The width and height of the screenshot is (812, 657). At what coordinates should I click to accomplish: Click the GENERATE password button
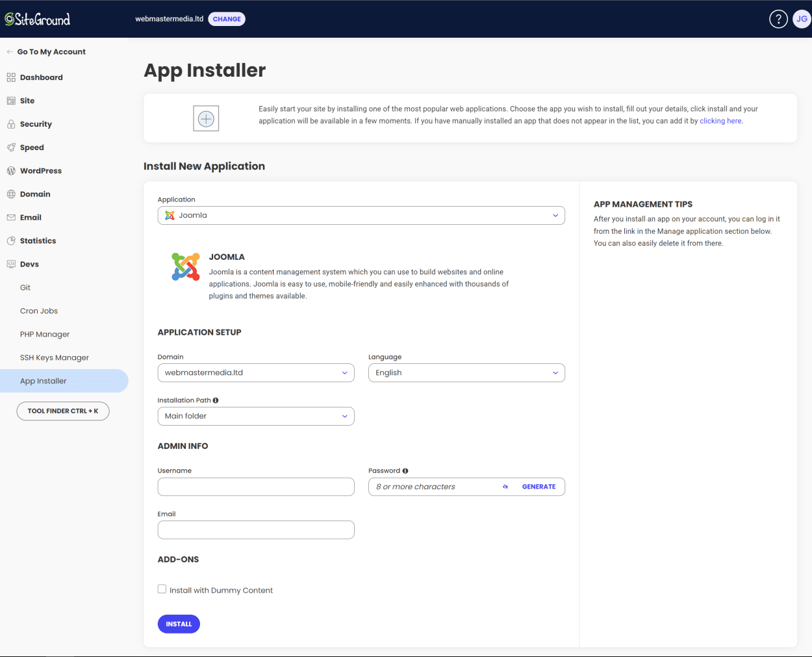pyautogui.click(x=539, y=487)
